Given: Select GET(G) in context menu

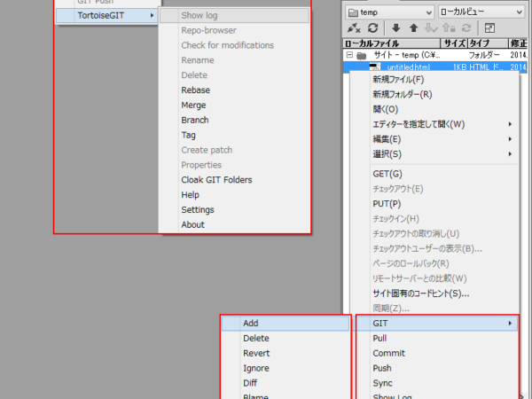Looking at the screenshot, I should pyautogui.click(x=387, y=174).
